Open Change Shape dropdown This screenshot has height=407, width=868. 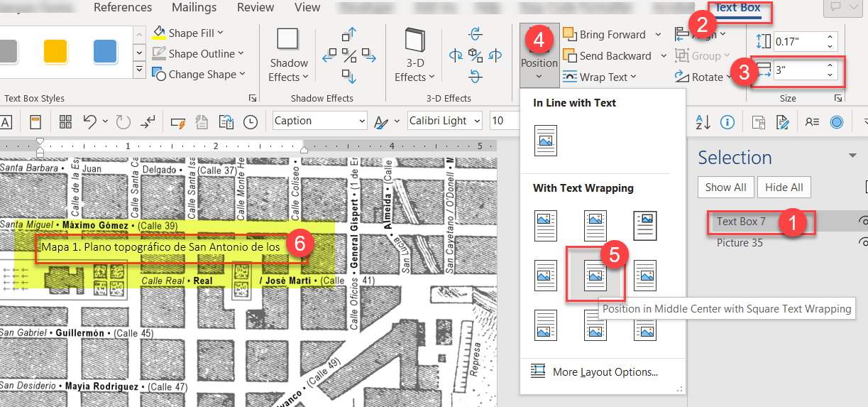tap(242, 74)
